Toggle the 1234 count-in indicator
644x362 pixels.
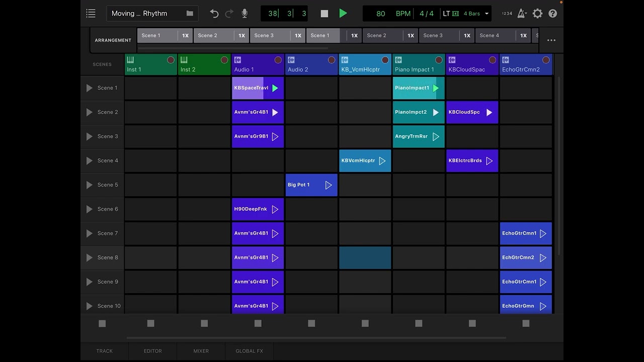click(x=507, y=14)
